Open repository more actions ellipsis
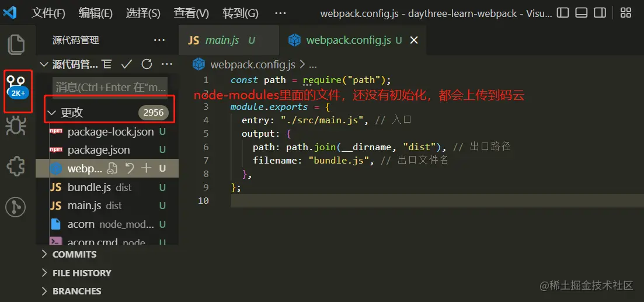 pos(166,64)
